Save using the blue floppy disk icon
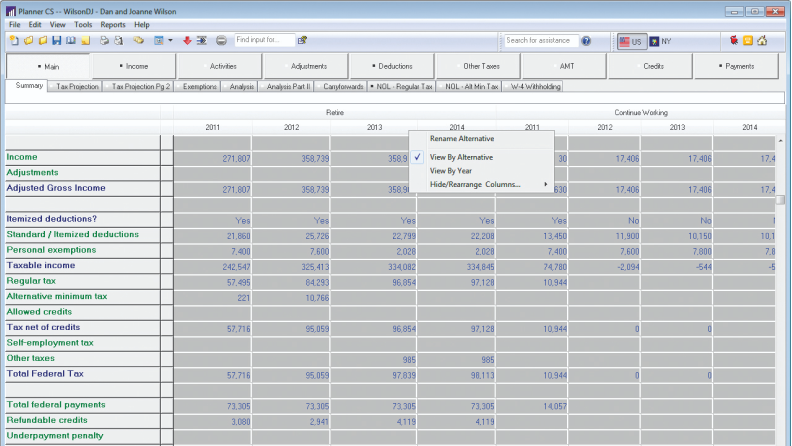The height and width of the screenshot is (446, 792). point(57,40)
